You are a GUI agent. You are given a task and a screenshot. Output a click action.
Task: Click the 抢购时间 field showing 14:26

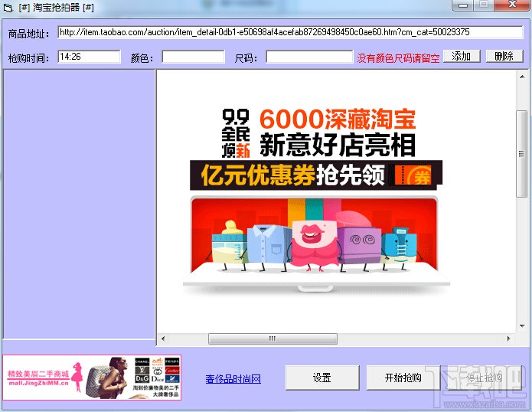89,57
